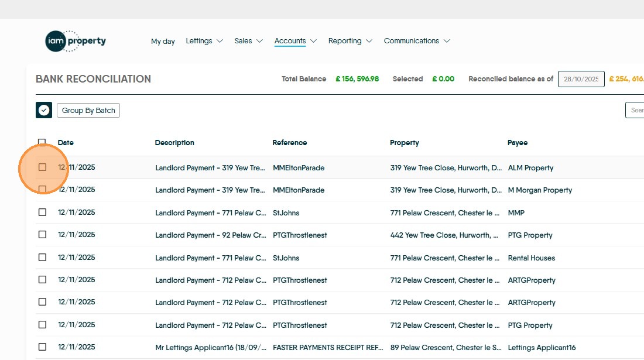Open the Sales dropdown menu
The image size is (644, 360).
pos(248,41)
